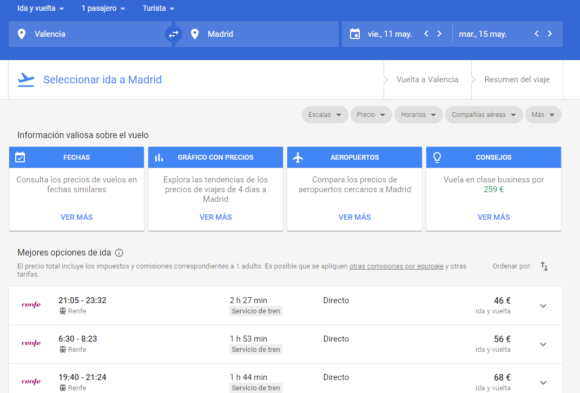The image size is (580, 393).
Task: Open the Más filters dropdown
Action: click(543, 115)
